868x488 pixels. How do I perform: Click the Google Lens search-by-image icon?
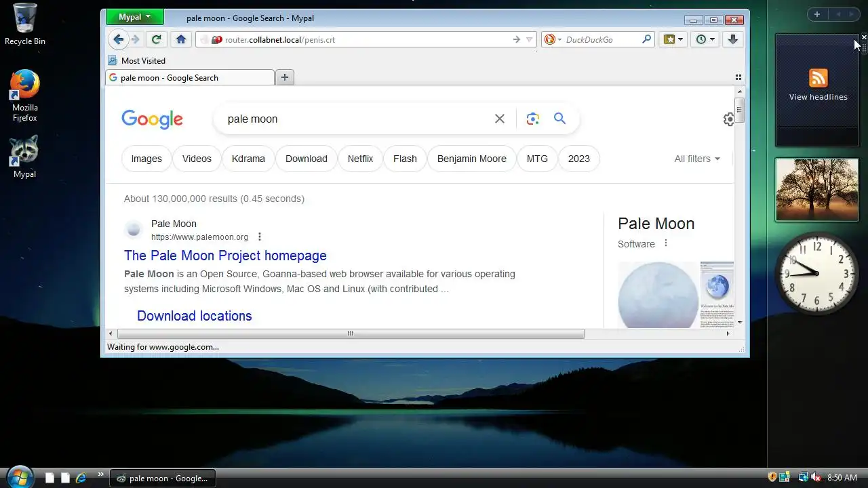[x=532, y=119]
